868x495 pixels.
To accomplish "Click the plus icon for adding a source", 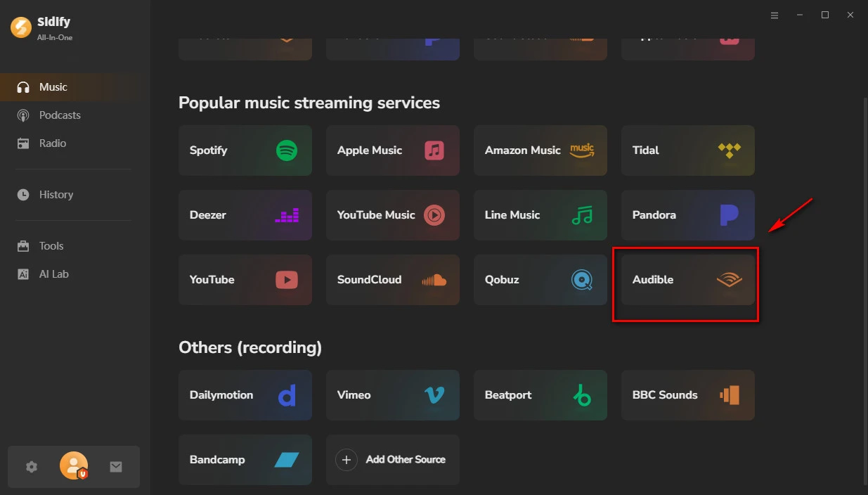I will [x=346, y=460].
